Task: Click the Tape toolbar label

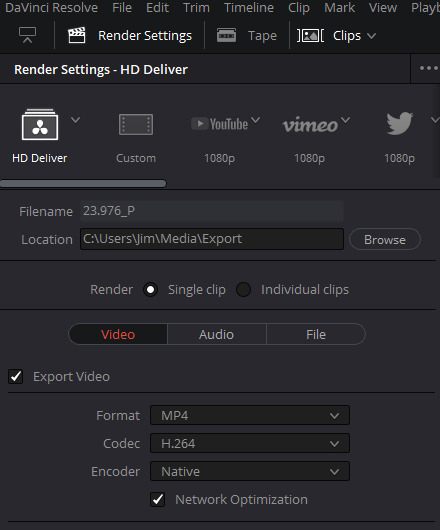Action: click(x=262, y=36)
